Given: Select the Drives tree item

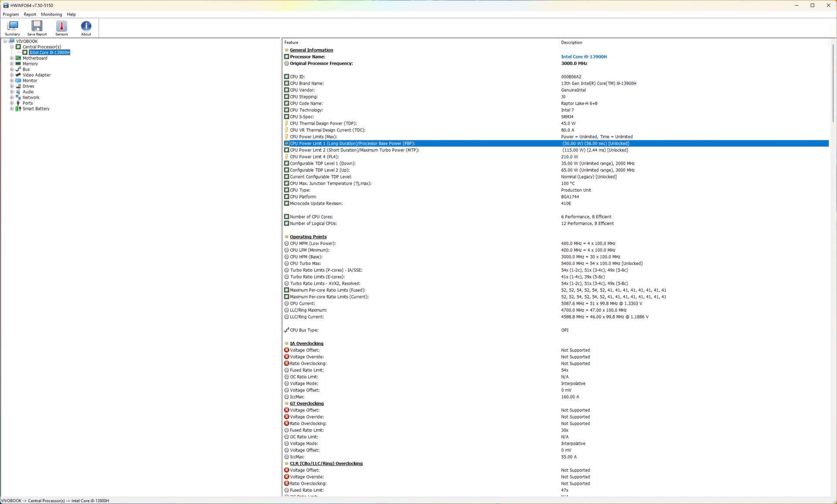Looking at the screenshot, I should coord(28,86).
